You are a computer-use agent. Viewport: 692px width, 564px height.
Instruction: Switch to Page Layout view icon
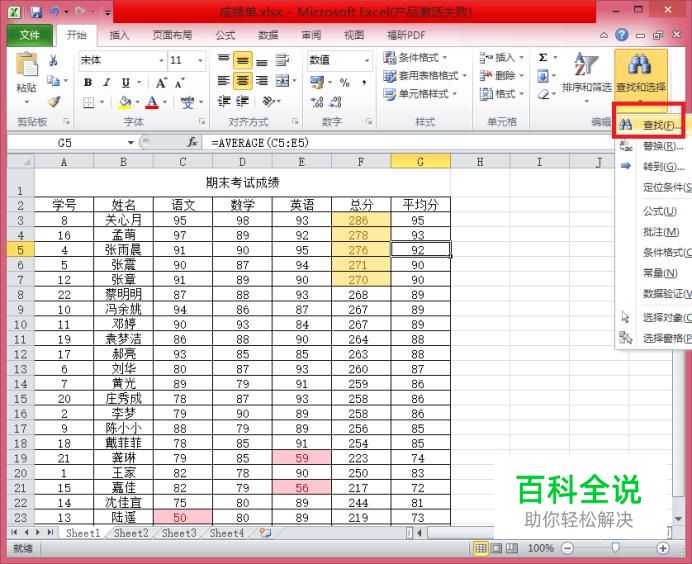tap(496, 548)
